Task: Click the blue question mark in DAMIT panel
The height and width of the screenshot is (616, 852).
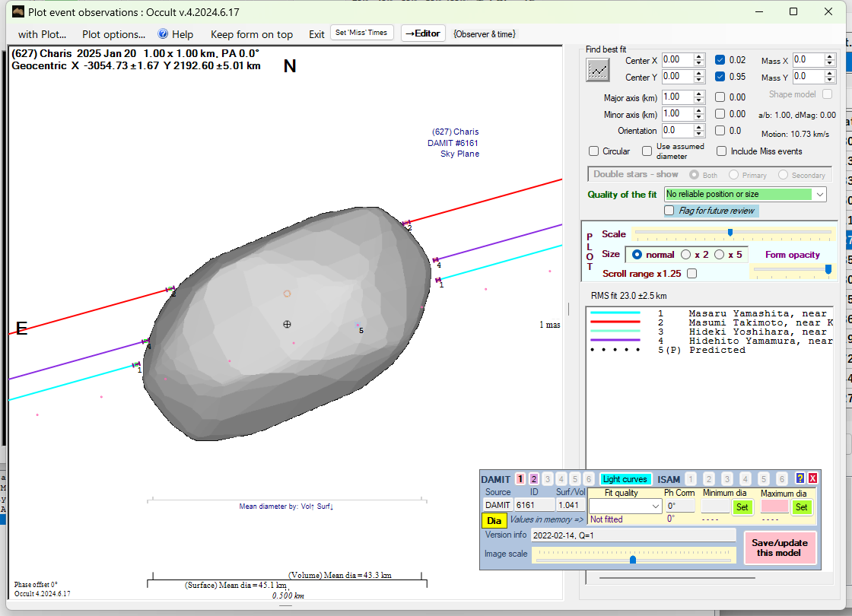Action: (x=800, y=478)
